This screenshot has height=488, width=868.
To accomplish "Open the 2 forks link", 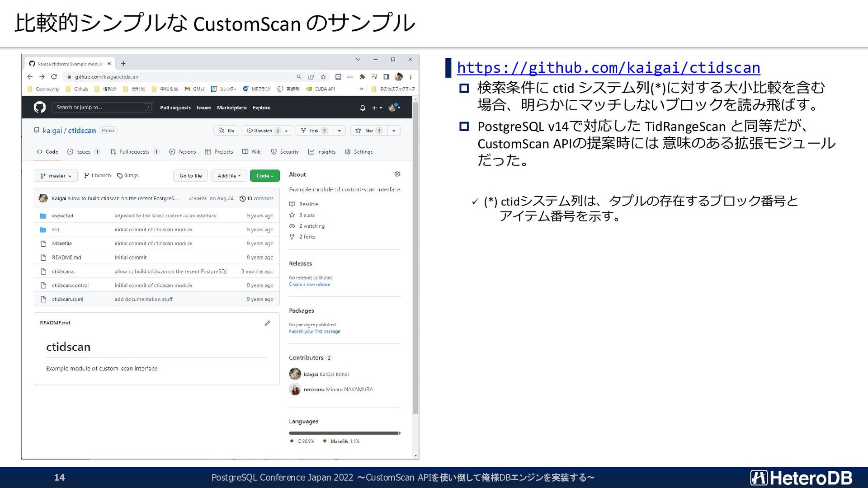I will (x=302, y=237).
